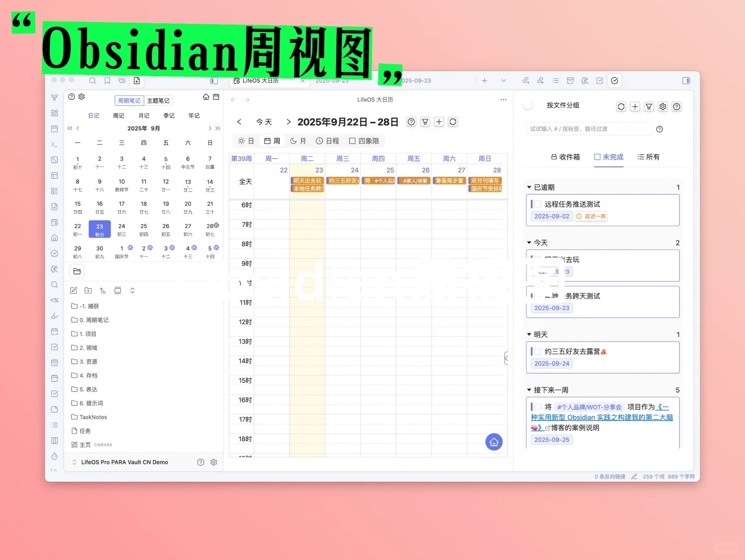Go to previous week in big calendar
745x560 pixels.
[239, 122]
